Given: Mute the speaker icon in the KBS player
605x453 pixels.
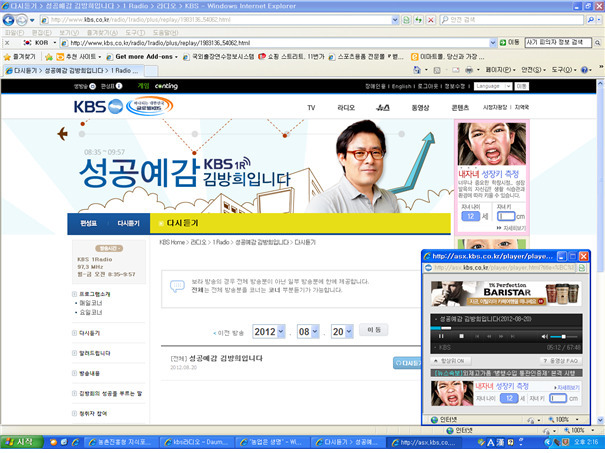Looking at the screenshot, I should tap(544, 336).
